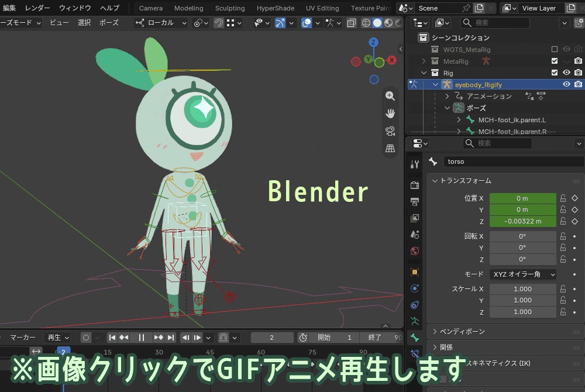The height and width of the screenshot is (392, 585).
Task: Switch to the Sculpting workspace tab
Action: point(230,8)
